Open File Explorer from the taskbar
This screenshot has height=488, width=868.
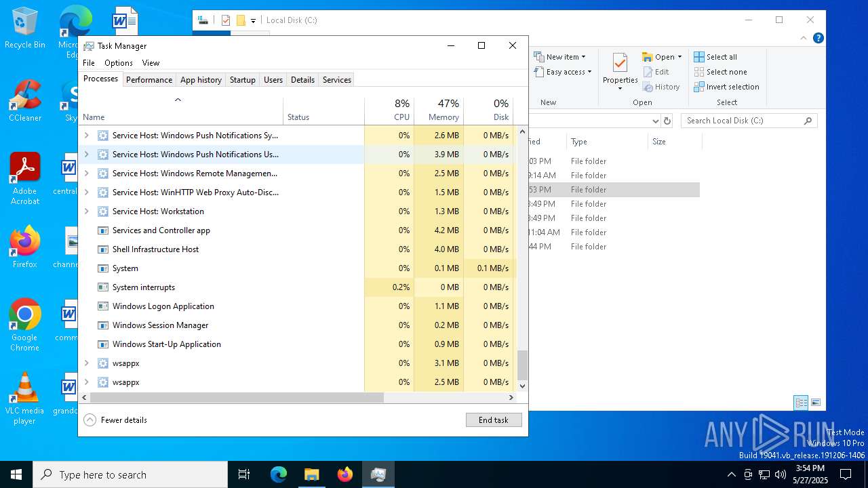click(311, 474)
